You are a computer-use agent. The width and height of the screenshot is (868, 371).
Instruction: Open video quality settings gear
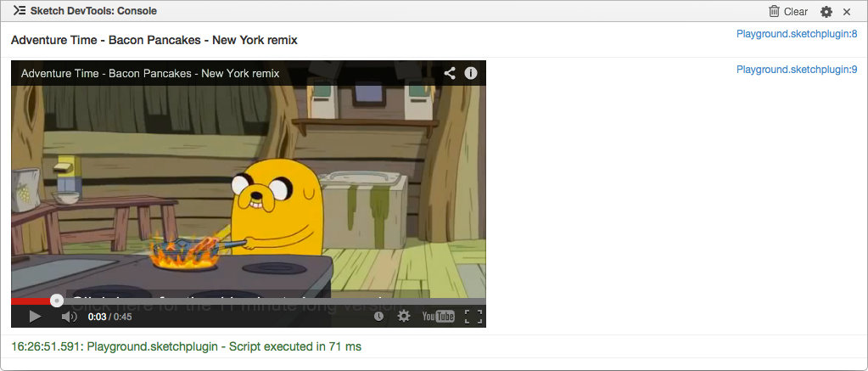[404, 316]
